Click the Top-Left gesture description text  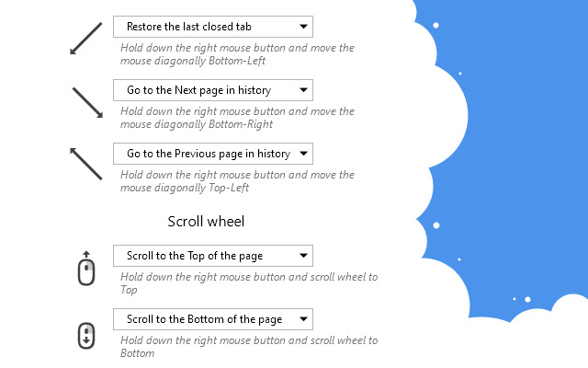click(236, 181)
